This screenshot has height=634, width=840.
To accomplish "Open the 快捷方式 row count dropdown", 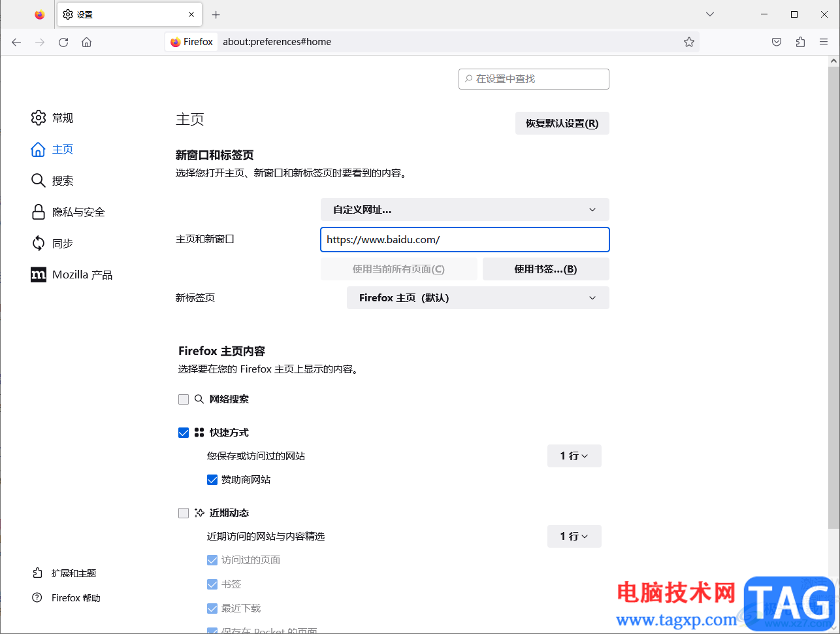I will [574, 456].
